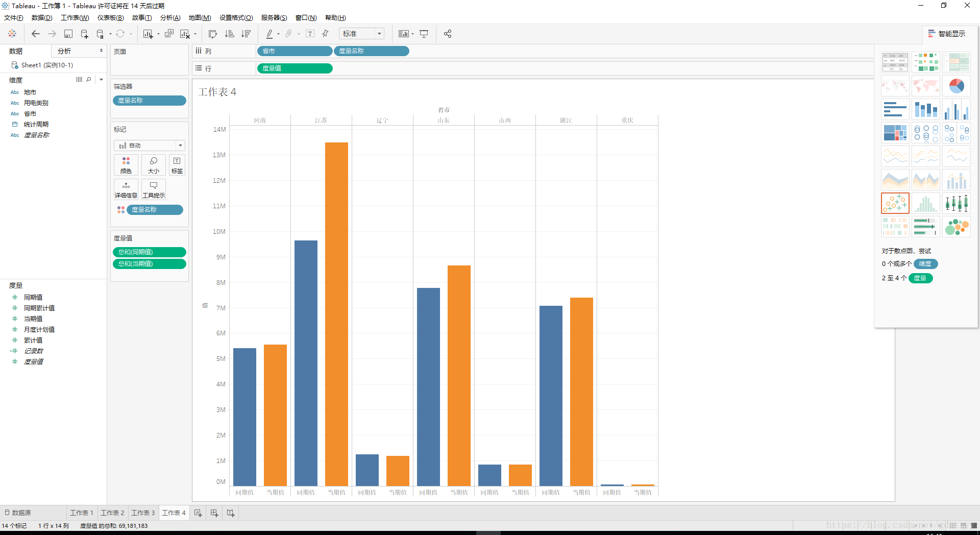Duplicate the worksheet using the toolbar icon
The width and height of the screenshot is (980, 535).
169,34
